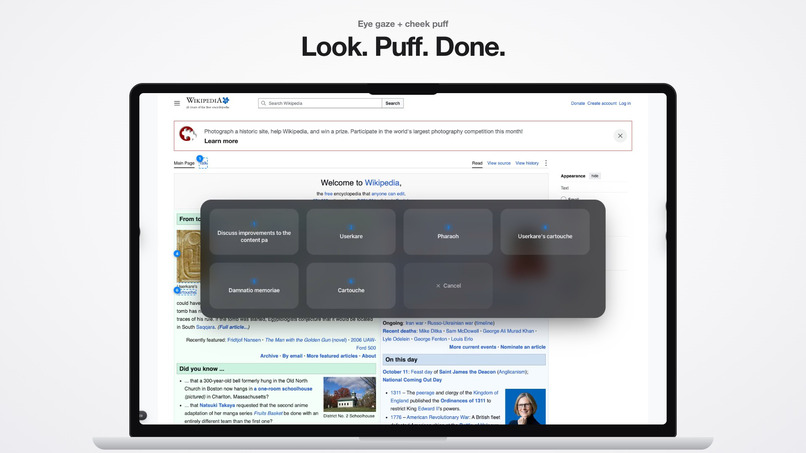Open the Create account link

(x=602, y=103)
